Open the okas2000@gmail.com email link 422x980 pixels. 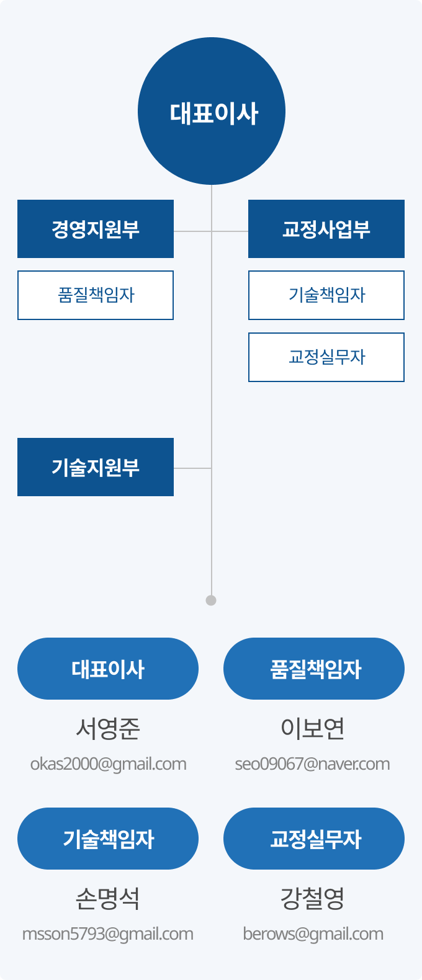[108, 764]
